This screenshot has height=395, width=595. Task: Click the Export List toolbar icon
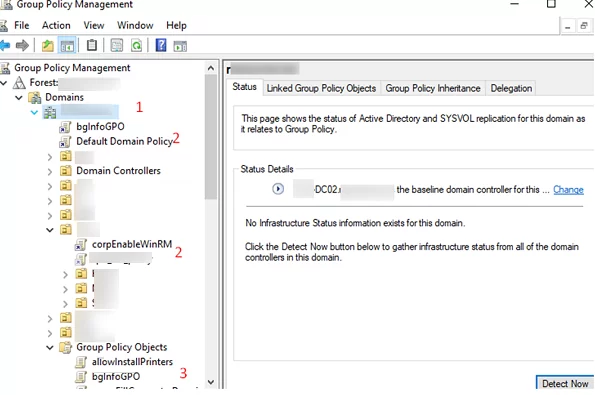(x=116, y=46)
